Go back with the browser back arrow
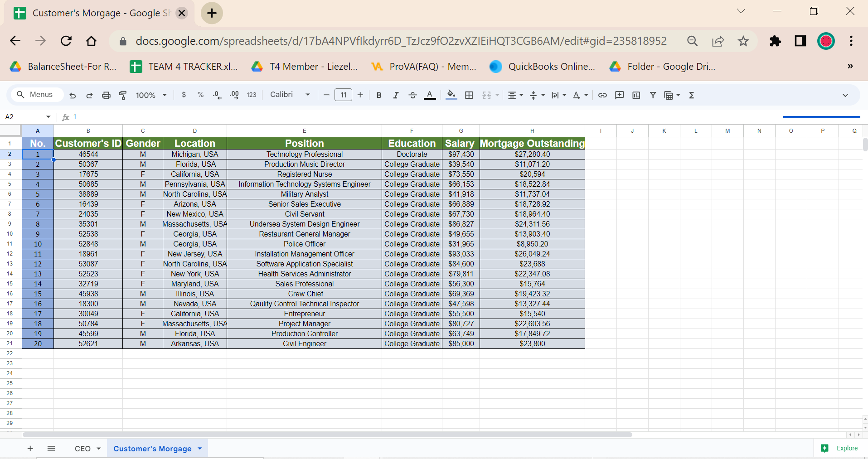Viewport: 868px width, 459px height. [x=15, y=41]
